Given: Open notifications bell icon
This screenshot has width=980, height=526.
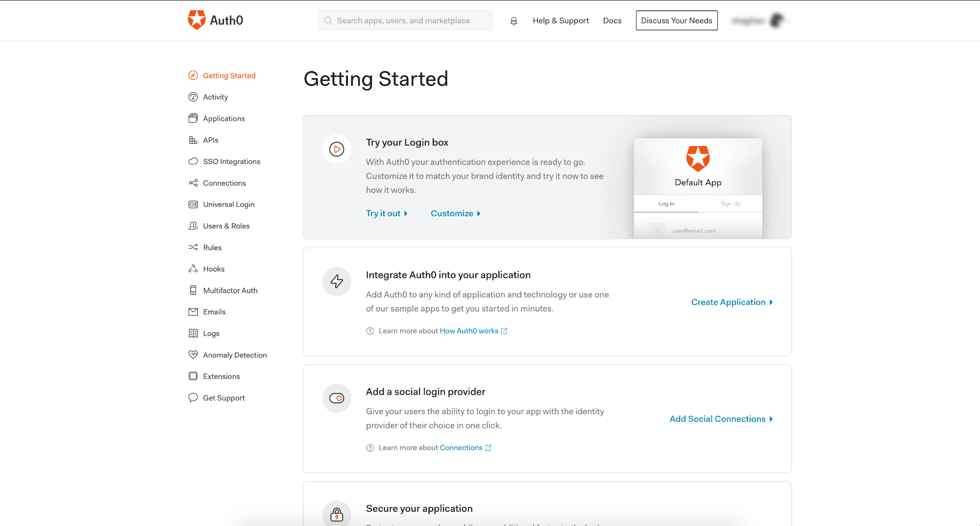Looking at the screenshot, I should 514,21.
